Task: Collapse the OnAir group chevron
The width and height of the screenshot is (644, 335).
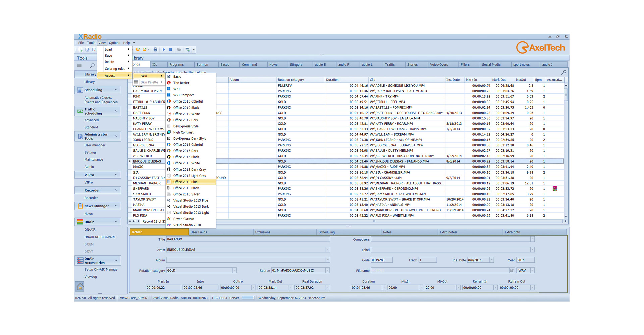Action: tap(116, 222)
